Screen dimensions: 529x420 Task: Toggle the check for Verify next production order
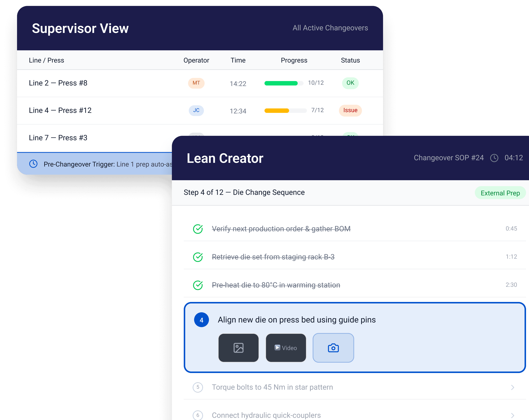point(198,229)
